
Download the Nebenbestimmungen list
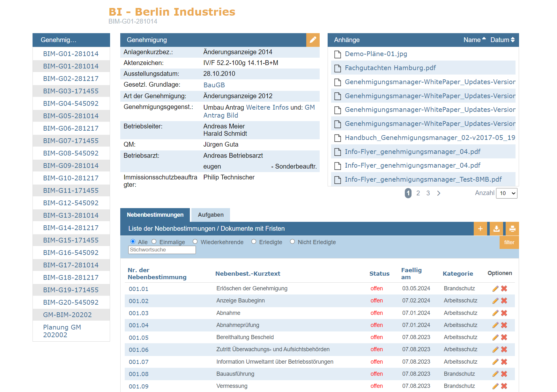click(496, 229)
